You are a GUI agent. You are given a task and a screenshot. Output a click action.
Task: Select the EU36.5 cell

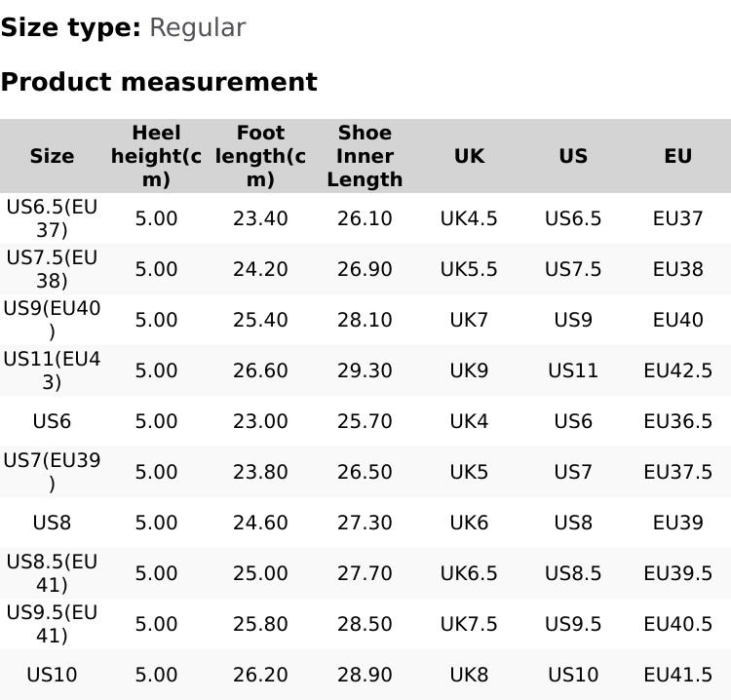coord(677,421)
